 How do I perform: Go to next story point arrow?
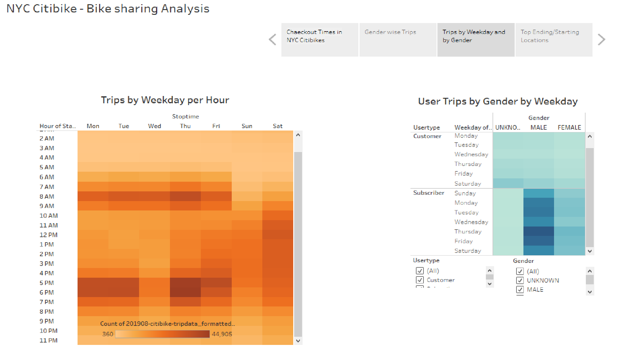[x=601, y=40]
